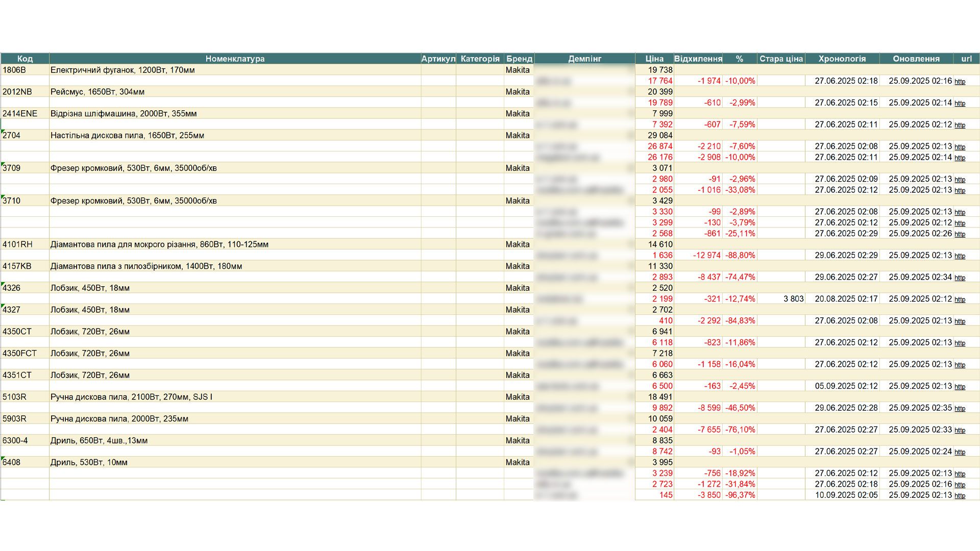Select the nomenclature "Дриль, 530Вт, 10мм"
This screenshot has width=980, height=551.
pos(92,462)
